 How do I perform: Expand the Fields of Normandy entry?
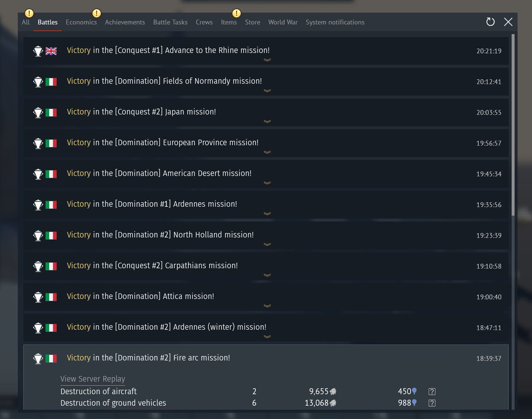point(267,91)
